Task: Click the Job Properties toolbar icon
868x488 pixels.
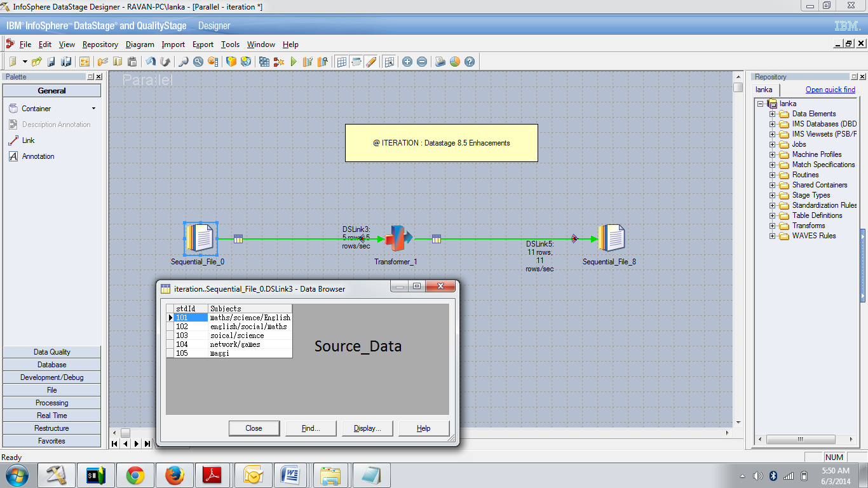Action: click(85, 62)
